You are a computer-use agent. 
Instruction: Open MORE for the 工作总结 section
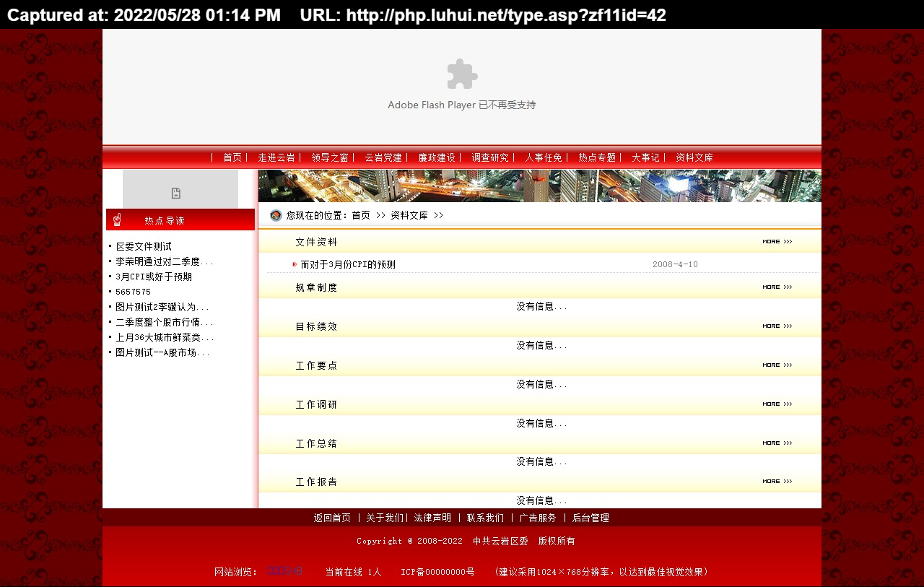[x=777, y=443]
